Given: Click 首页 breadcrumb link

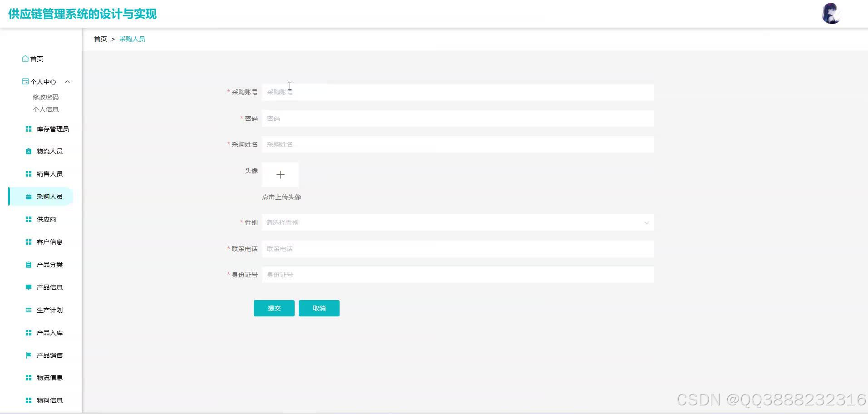Looking at the screenshot, I should pyautogui.click(x=100, y=39).
